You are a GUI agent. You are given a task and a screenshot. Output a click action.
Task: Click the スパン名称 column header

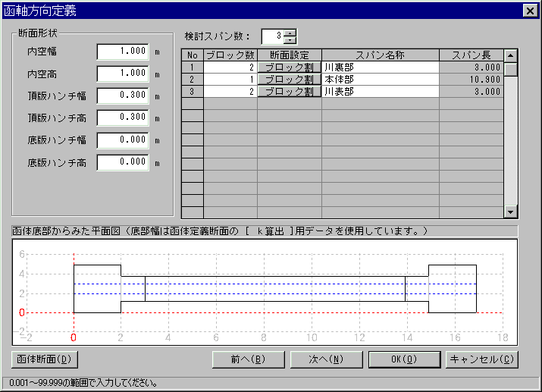tap(381, 55)
